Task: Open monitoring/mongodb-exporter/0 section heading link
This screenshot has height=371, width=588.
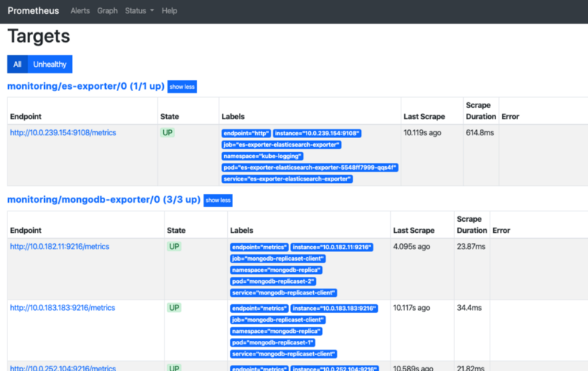Action: click(x=104, y=200)
